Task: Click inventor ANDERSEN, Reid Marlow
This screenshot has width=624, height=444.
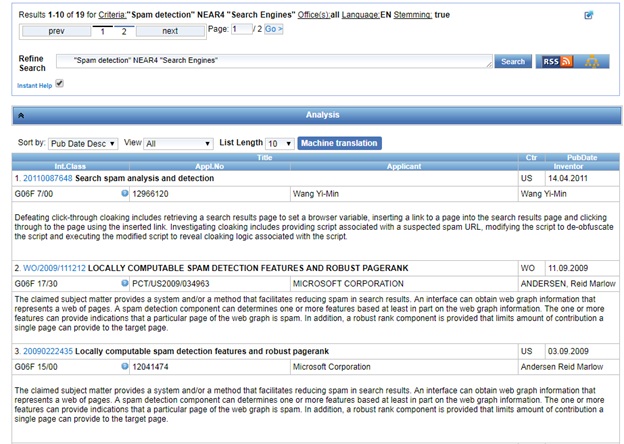Action: 568,284
